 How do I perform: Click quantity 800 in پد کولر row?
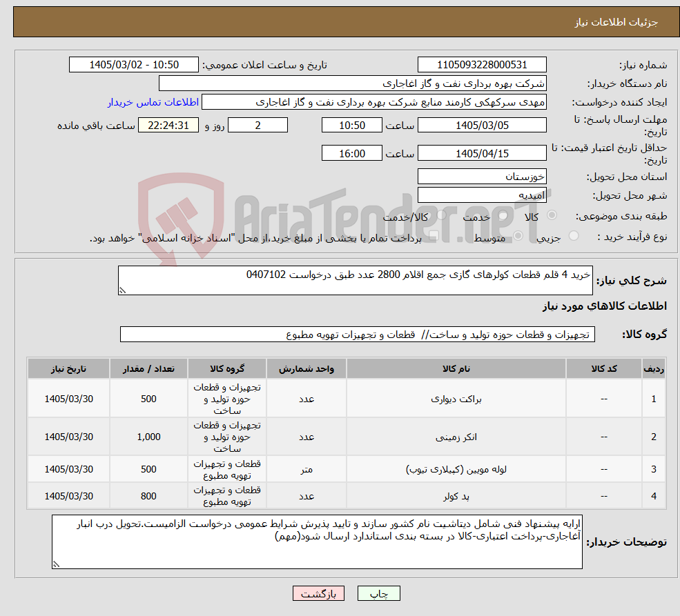[x=148, y=496]
